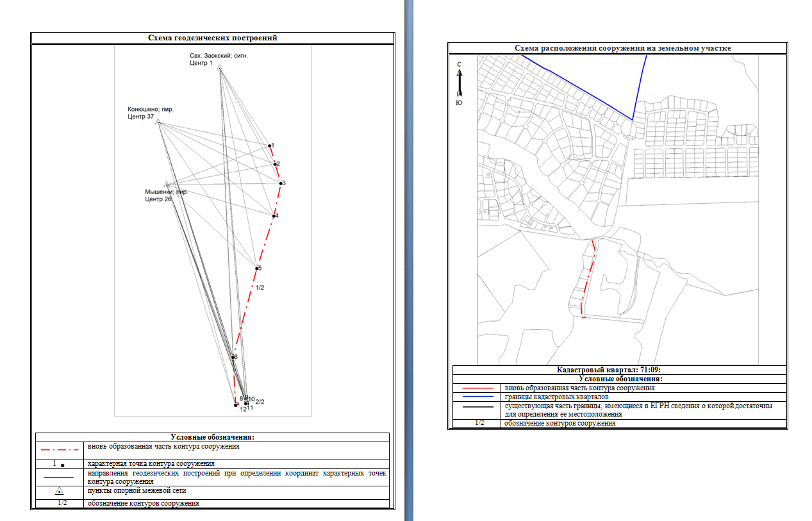
Task: Click the heading Схема геодезических построений
Action: (x=212, y=38)
